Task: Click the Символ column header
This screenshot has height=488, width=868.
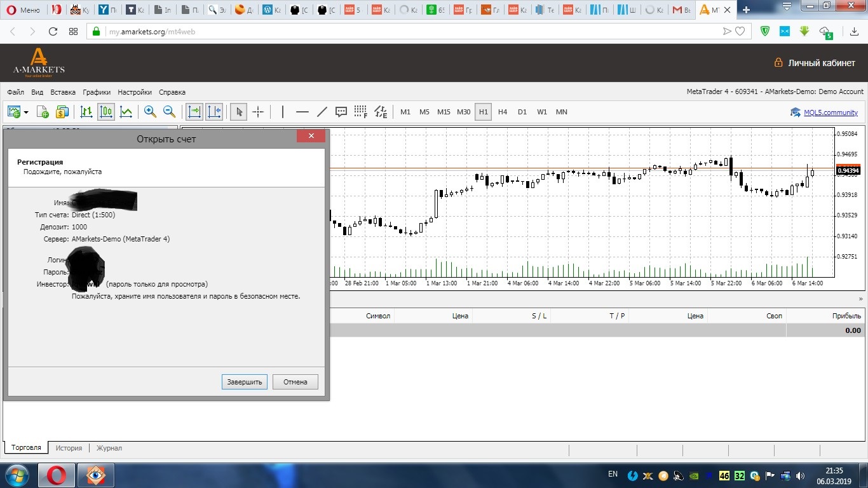Action: point(378,316)
